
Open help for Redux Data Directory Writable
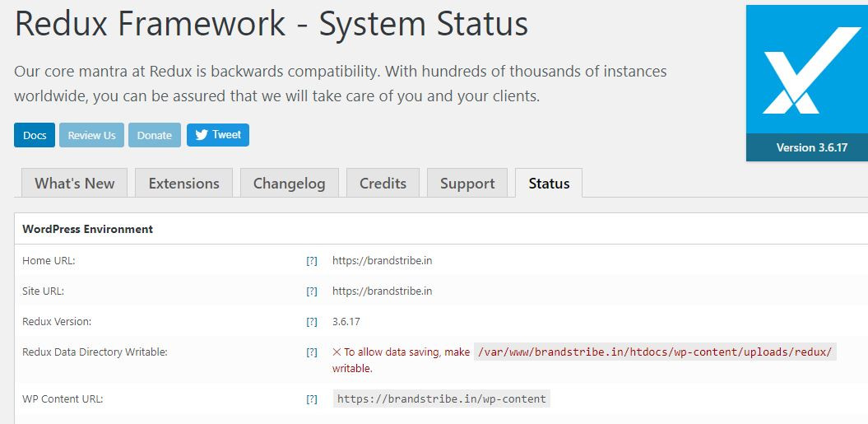pyautogui.click(x=312, y=352)
